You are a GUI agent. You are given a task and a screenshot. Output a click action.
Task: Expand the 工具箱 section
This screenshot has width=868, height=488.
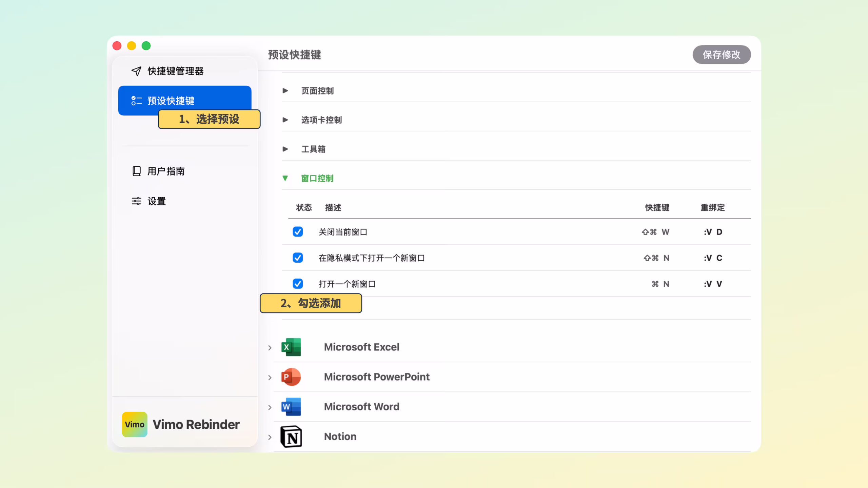coord(285,149)
